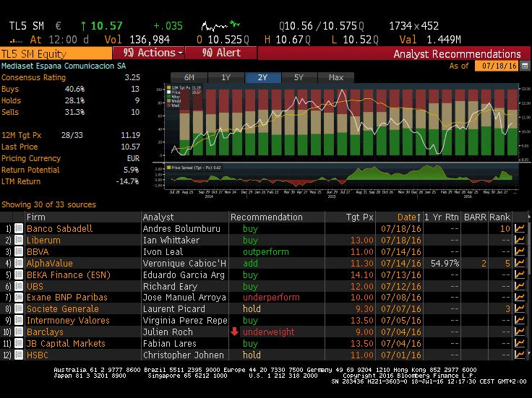The width and height of the screenshot is (532, 398).
Task: Show chart icon for AlphaValue row
Action: [x=520, y=263]
